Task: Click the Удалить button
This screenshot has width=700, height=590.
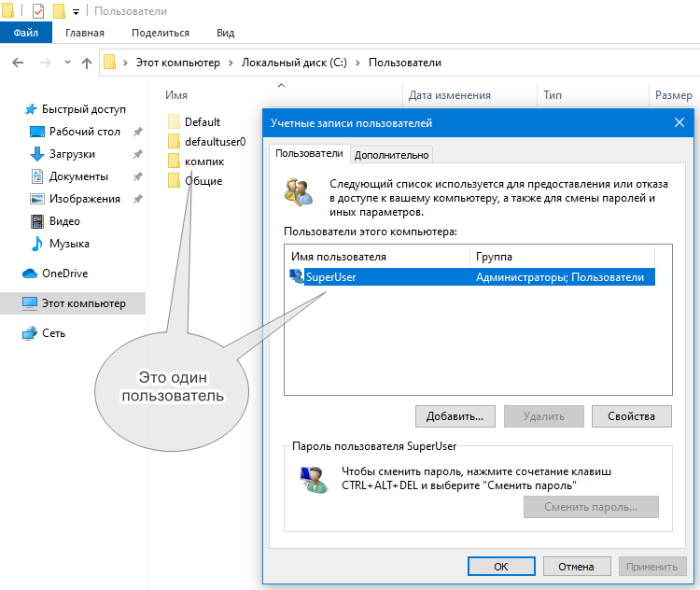Action: coord(544,416)
